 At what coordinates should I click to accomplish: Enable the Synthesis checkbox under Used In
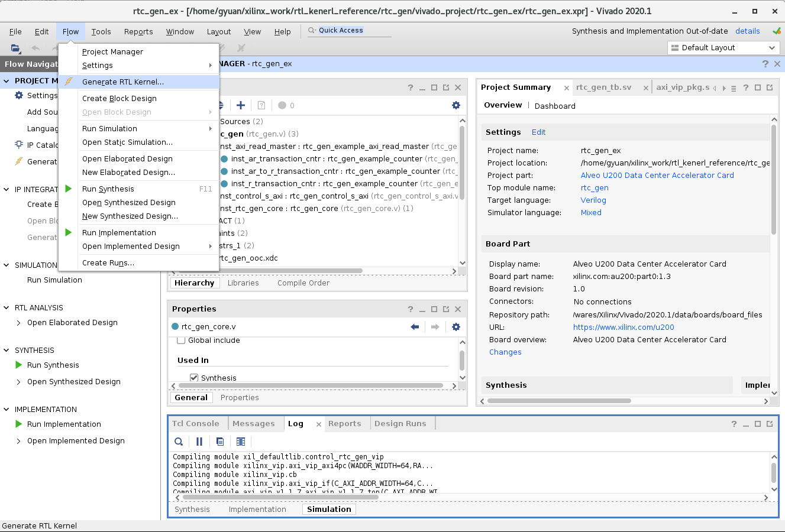194,378
